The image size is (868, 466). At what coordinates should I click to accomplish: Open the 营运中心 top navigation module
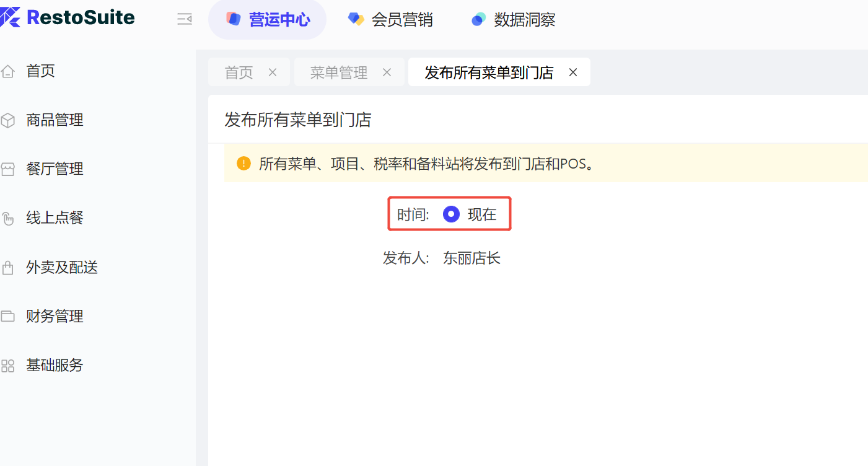point(267,20)
